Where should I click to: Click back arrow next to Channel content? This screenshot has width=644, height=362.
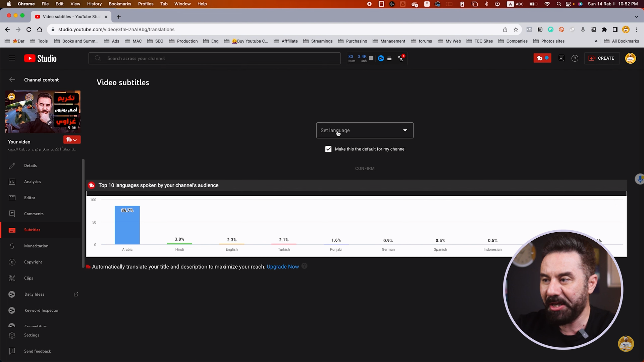tap(12, 80)
